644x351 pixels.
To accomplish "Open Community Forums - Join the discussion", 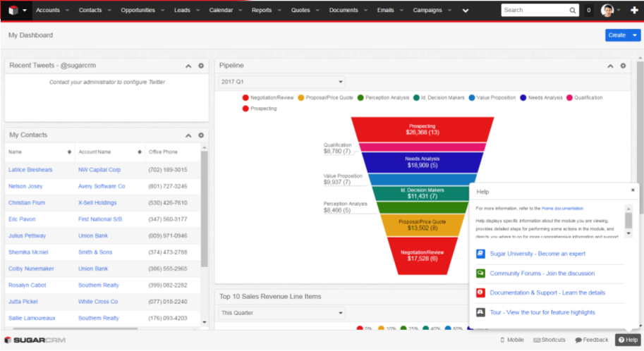I will [x=542, y=273].
